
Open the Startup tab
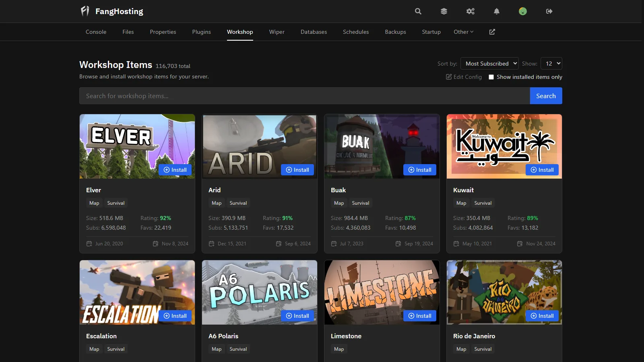point(431,32)
